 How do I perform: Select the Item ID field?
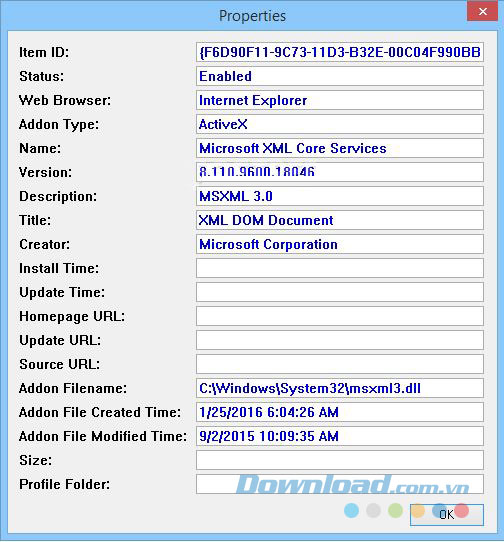coord(340,52)
